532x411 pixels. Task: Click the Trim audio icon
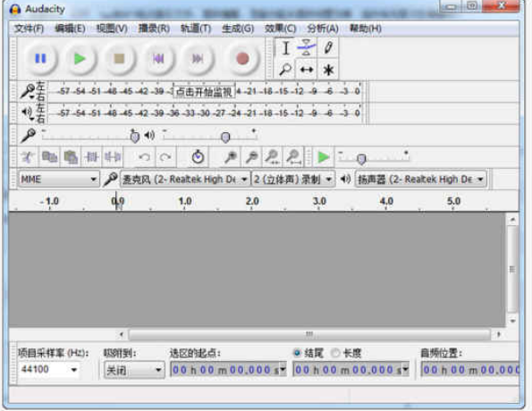(91, 157)
